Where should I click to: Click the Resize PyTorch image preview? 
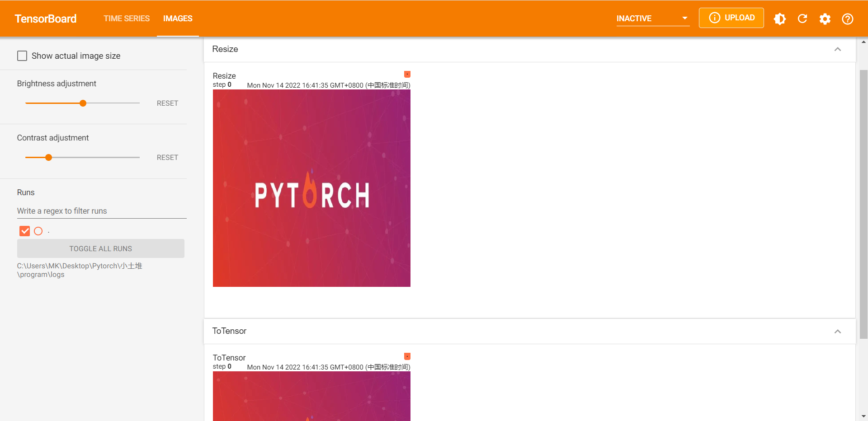click(311, 188)
